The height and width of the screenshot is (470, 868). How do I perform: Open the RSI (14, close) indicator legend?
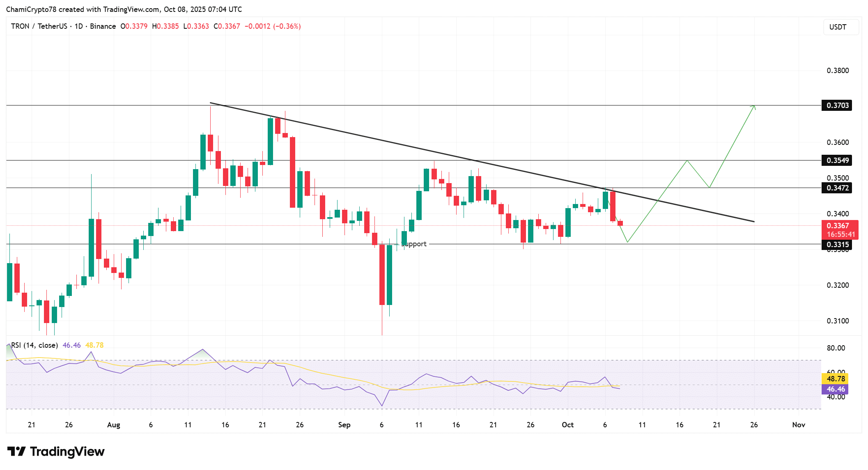(x=34, y=345)
